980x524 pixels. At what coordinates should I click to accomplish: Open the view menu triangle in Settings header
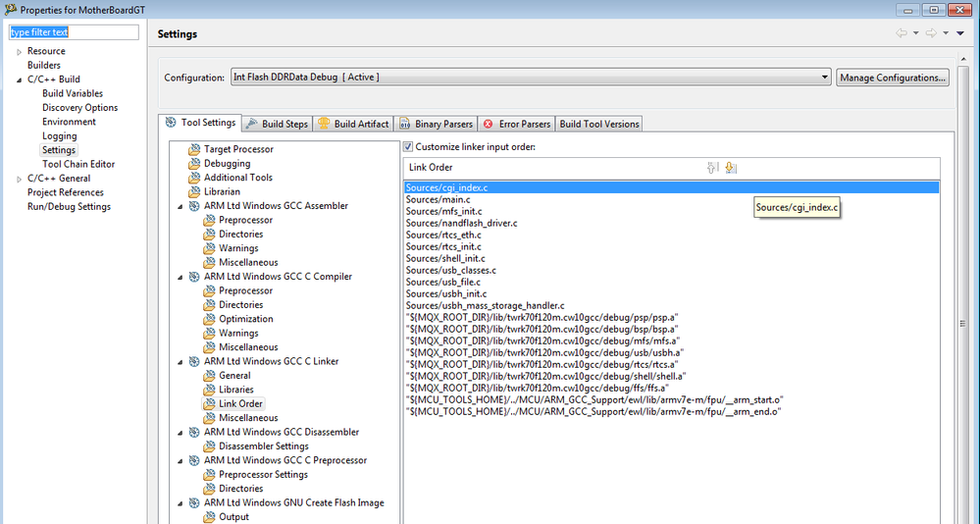tap(960, 33)
